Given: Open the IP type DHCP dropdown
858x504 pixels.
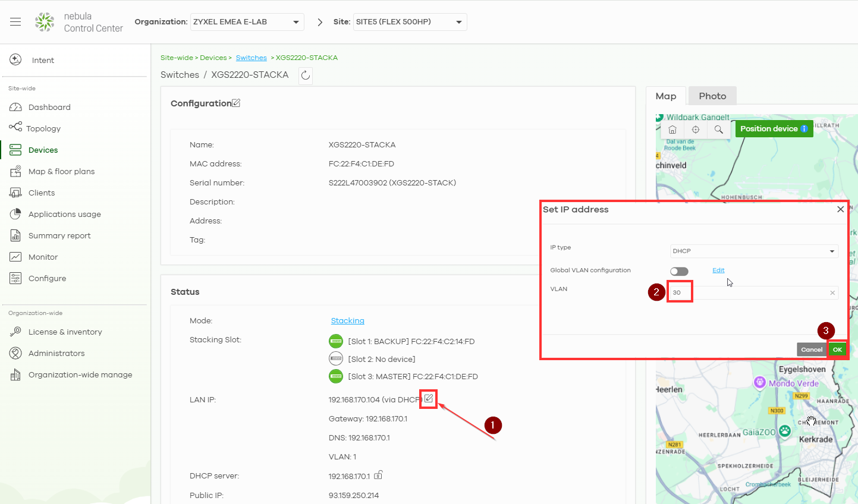Looking at the screenshot, I should click(x=754, y=251).
